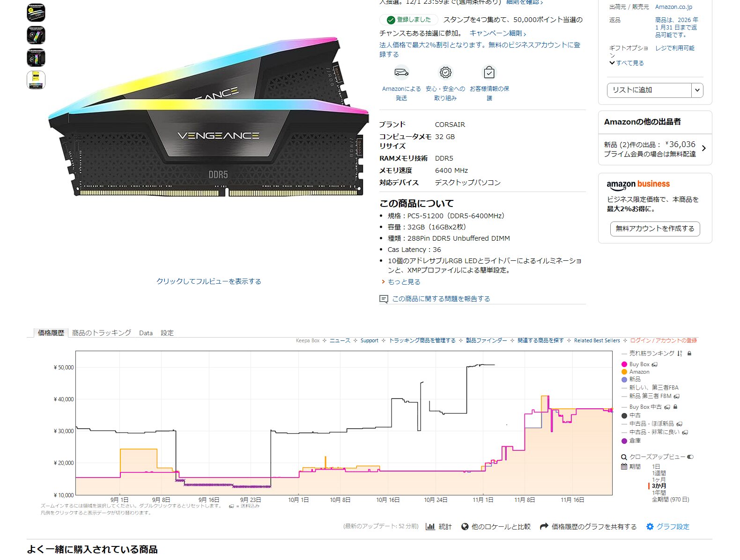This screenshot has width=740, height=560.
Task: Click the lock icon beside 売れ筋ランキング
Action: point(689,354)
